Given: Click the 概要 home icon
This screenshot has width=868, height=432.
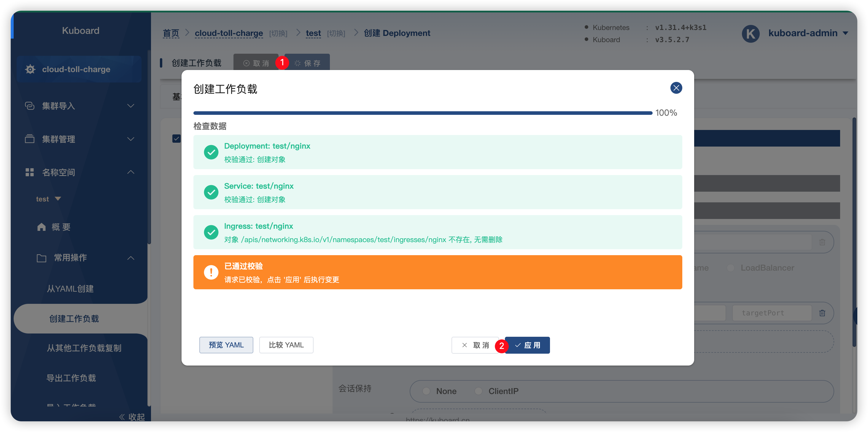Looking at the screenshot, I should click(41, 227).
